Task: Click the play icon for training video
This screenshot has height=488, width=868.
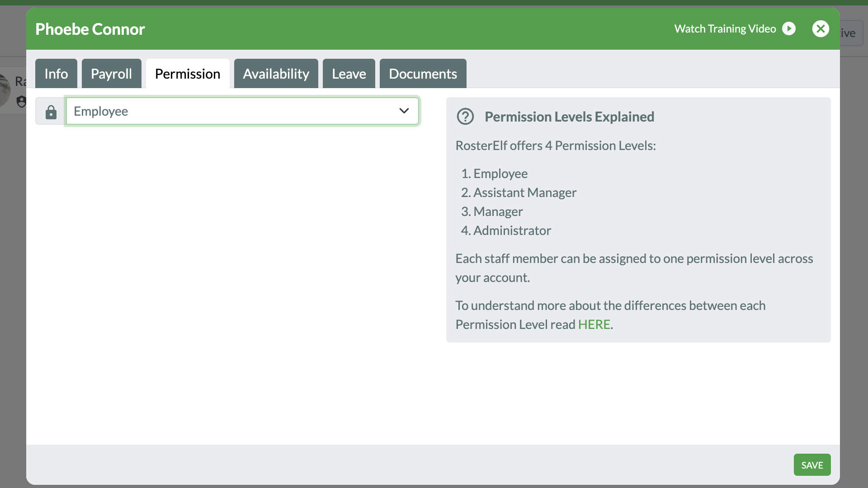Action: coord(789,29)
